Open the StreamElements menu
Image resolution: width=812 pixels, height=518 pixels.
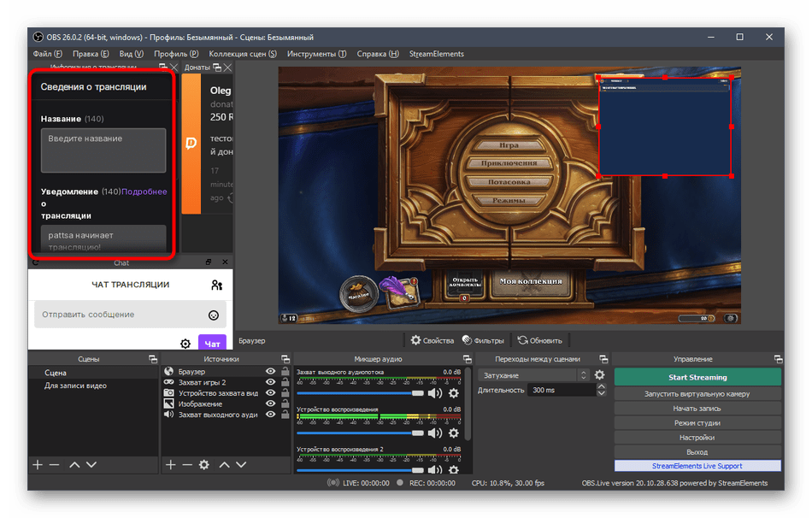(436, 54)
